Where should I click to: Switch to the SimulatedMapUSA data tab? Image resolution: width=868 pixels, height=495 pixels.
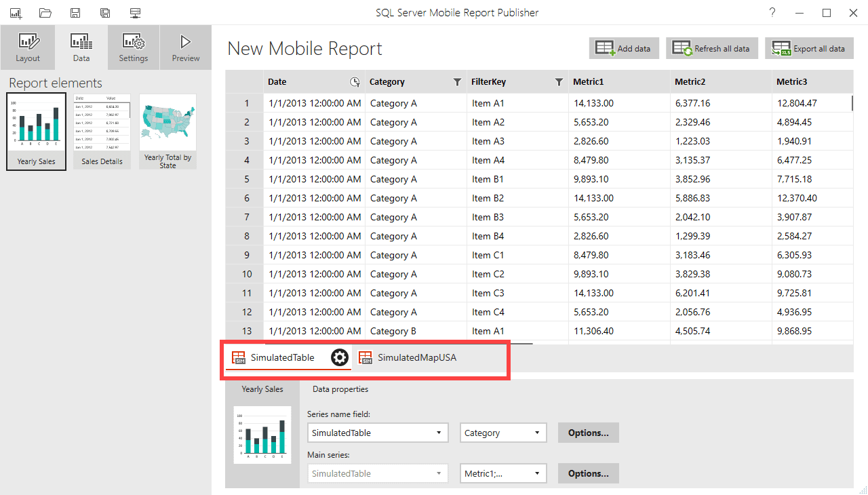(408, 357)
